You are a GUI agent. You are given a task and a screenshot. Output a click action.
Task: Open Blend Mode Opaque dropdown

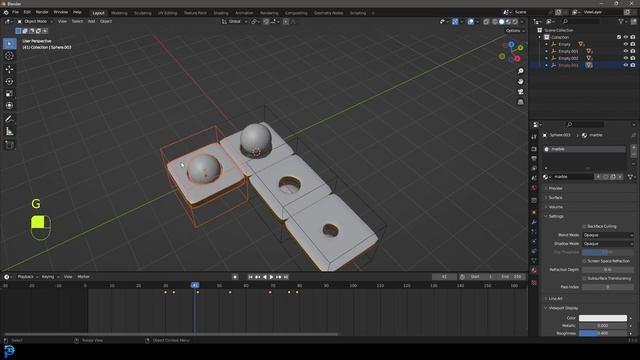pyautogui.click(x=608, y=235)
